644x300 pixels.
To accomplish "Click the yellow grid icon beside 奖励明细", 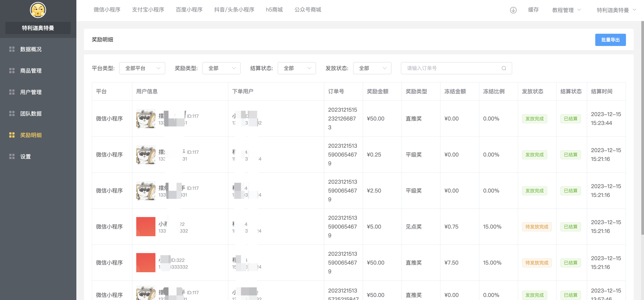I will (x=12, y=135).
